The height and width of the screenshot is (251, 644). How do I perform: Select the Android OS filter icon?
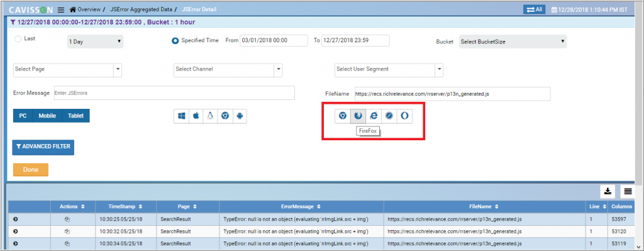[240, 116]
